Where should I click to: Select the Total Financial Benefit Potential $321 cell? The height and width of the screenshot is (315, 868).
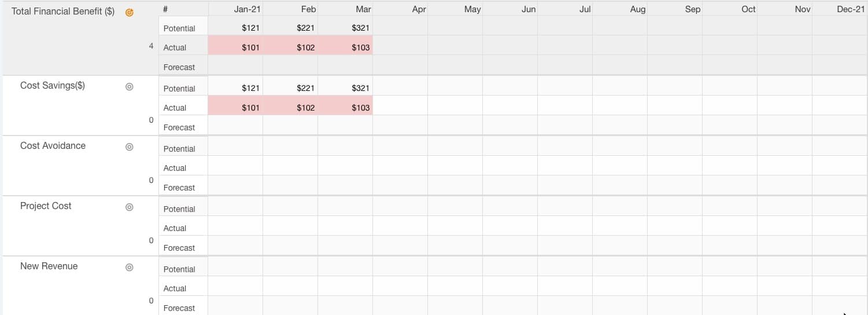pyautogui.click(x=345, y=27)
